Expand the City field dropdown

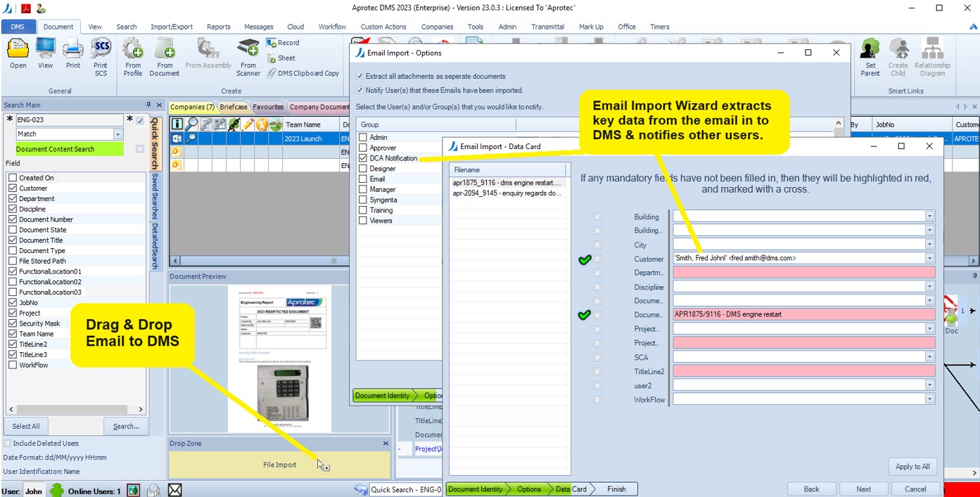coord(930,245)
